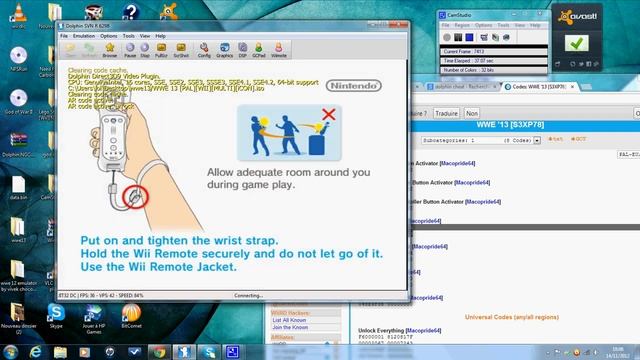
Task: Open the GCPad controller settings
Action: [258, 50]
